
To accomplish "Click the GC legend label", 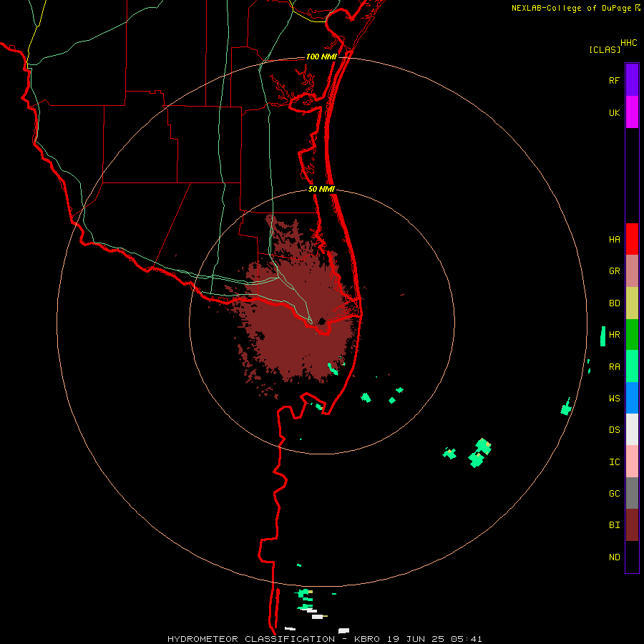I will pos(614,494).
